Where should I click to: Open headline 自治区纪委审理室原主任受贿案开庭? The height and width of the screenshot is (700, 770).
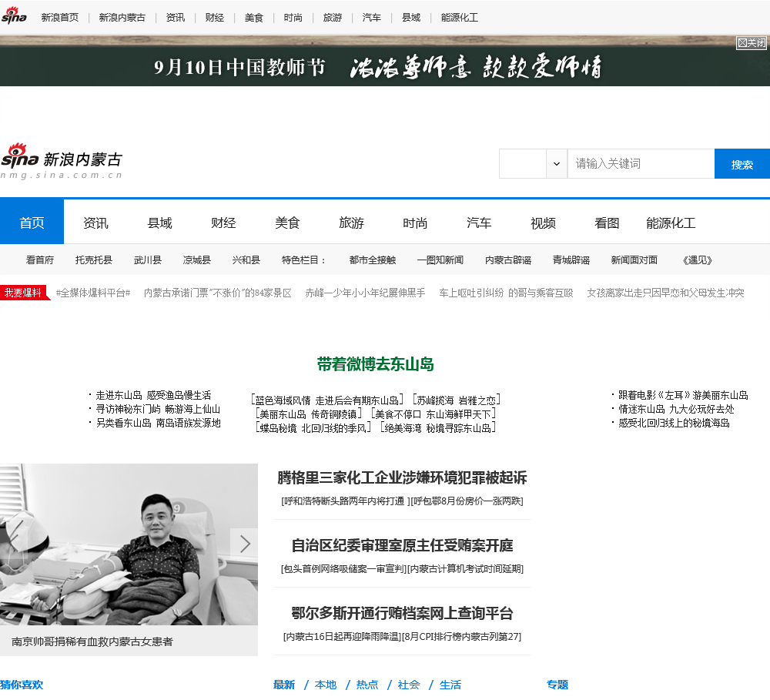(x=402, y=545)
